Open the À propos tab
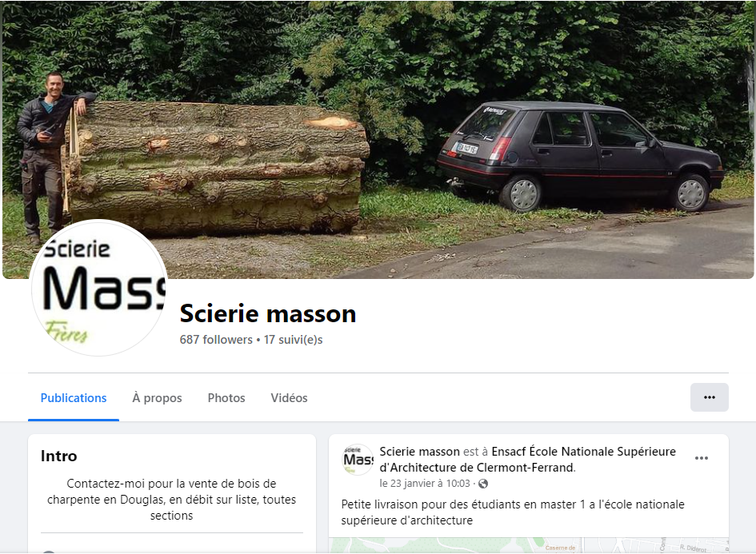 (x=157, y=398)
